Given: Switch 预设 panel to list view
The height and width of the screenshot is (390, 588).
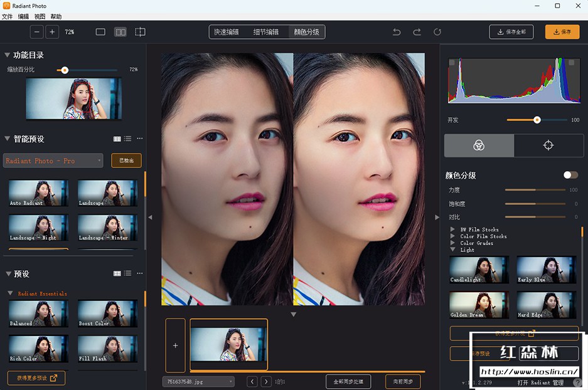Looking at the screenshot, I should pyautogui.click(x=127, y=273).
